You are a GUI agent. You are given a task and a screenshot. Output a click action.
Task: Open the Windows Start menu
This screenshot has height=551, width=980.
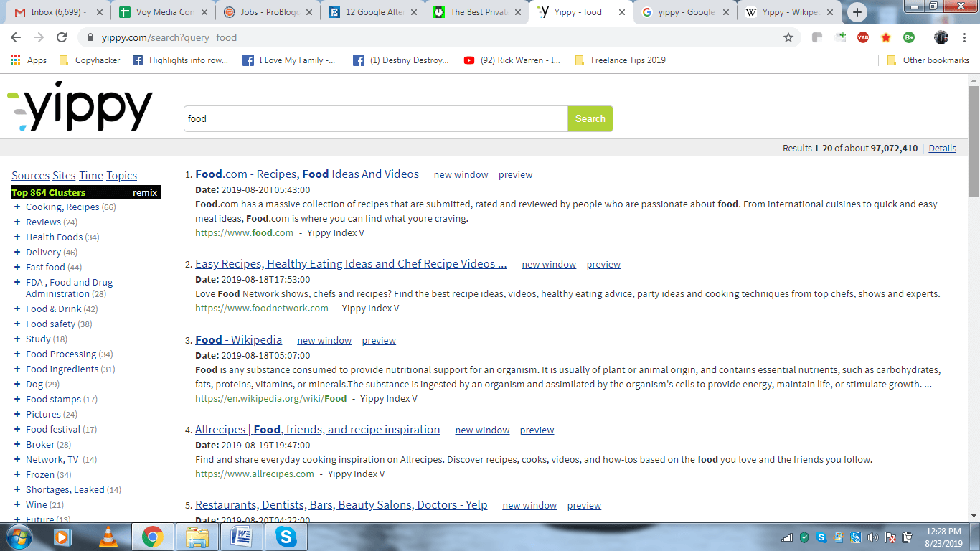tap(19, 537)
